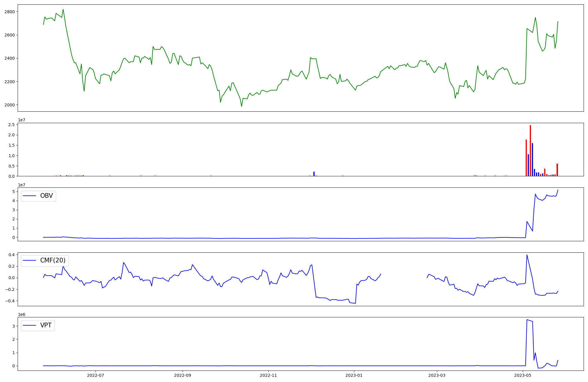Click the OBV legend label

[x=46, y=196]
